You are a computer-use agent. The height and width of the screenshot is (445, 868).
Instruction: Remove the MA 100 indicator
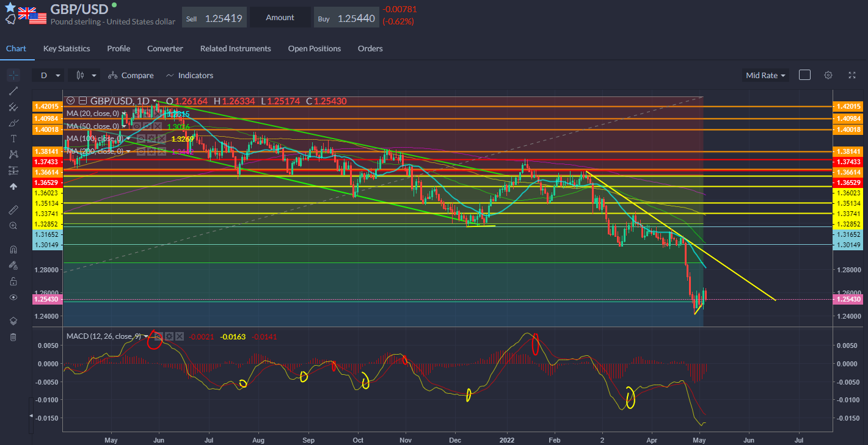pos(162,139)
